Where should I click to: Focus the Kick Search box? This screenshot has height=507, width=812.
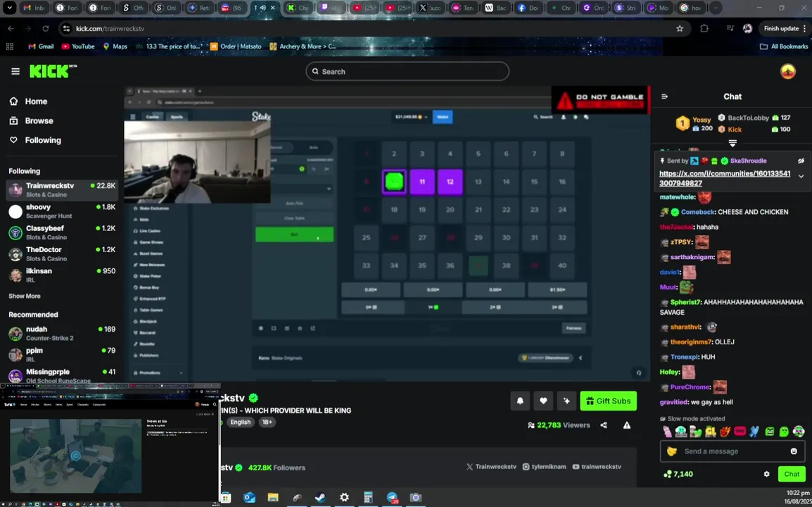tap(407, 72)
